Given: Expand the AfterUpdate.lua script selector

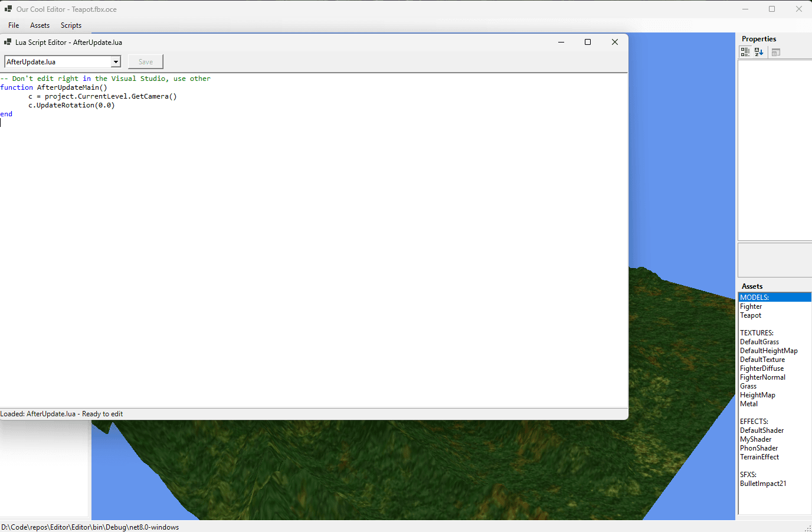Looking at the screenshot, I should point(116,61).
